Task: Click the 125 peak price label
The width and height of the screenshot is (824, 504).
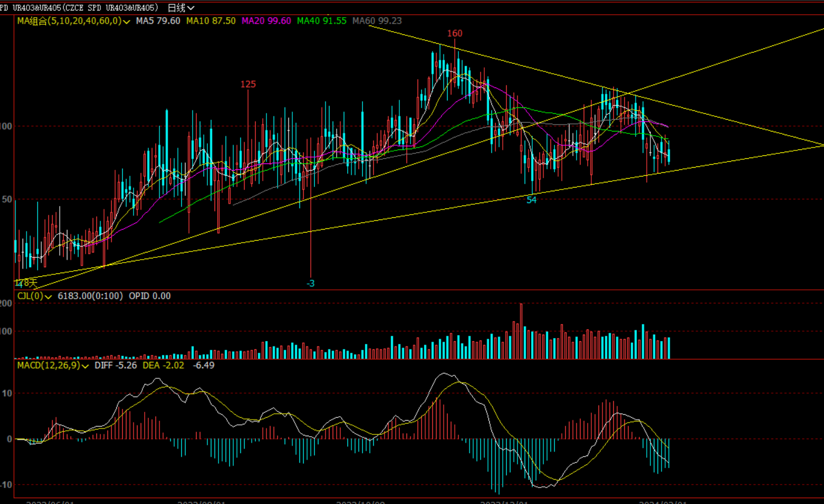Action: point(248,84)
